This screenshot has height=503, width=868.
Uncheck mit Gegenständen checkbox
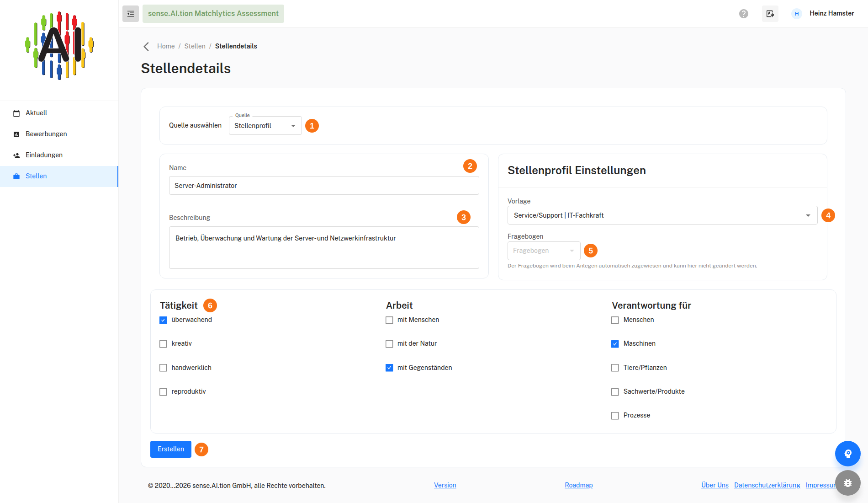tap(389, 368)
